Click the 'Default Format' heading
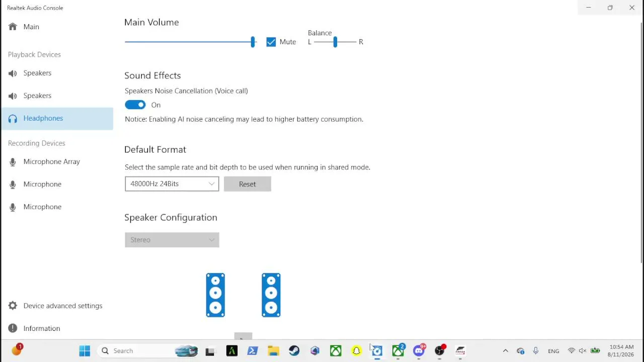 [155, 149]
